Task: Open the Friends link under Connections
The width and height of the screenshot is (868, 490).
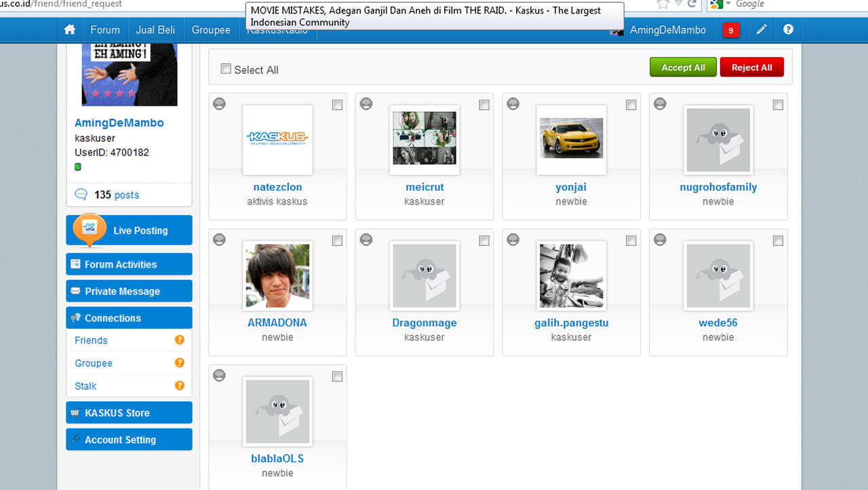Action: (x=91, y=340)
